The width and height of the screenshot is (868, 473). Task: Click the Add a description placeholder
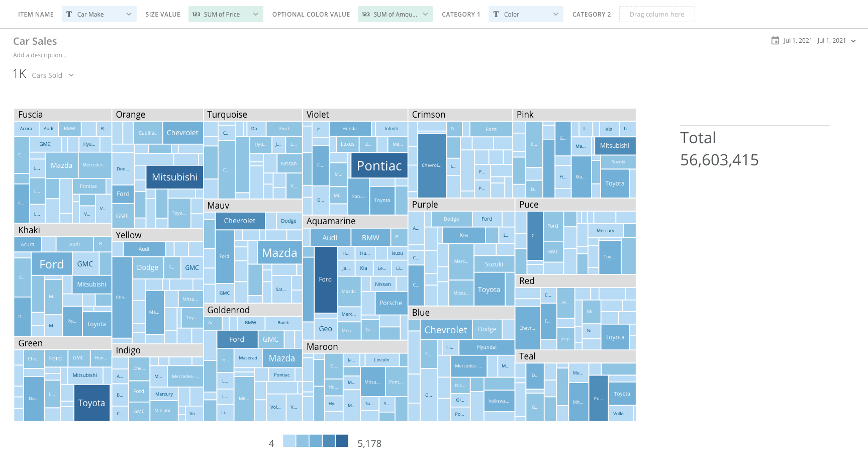(40, 55)
